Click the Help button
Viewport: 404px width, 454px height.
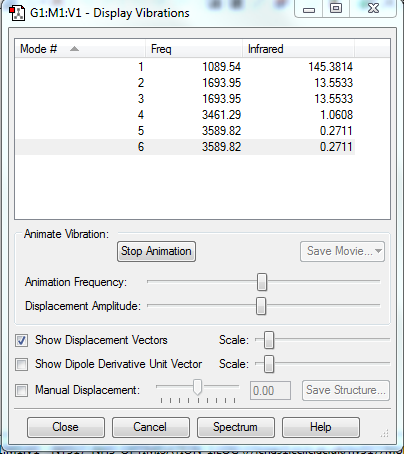(321, 427)
